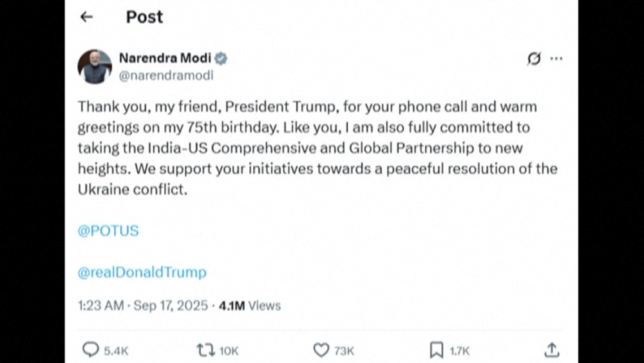Click the 1:23 AM Sep 17, 2025 timestamp

tap(143, 306)
